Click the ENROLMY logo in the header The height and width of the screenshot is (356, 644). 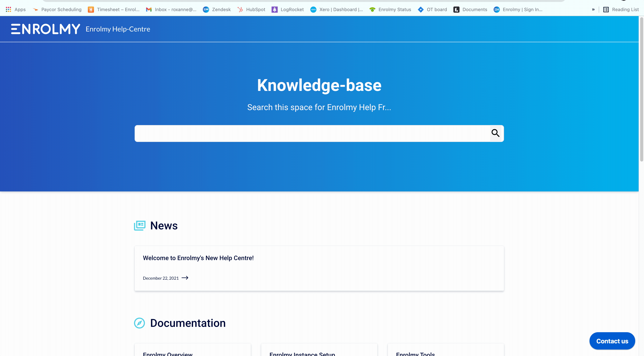[x=45, y=29]
